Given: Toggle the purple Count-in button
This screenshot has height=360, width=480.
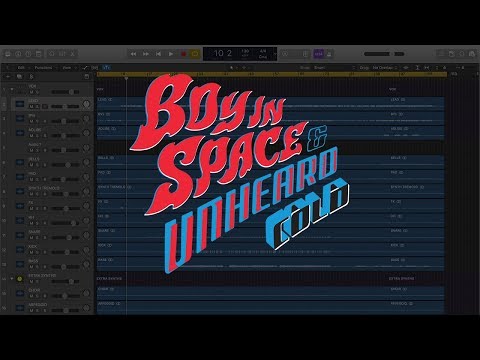Looking at the screenshot, I should point(319,54).
